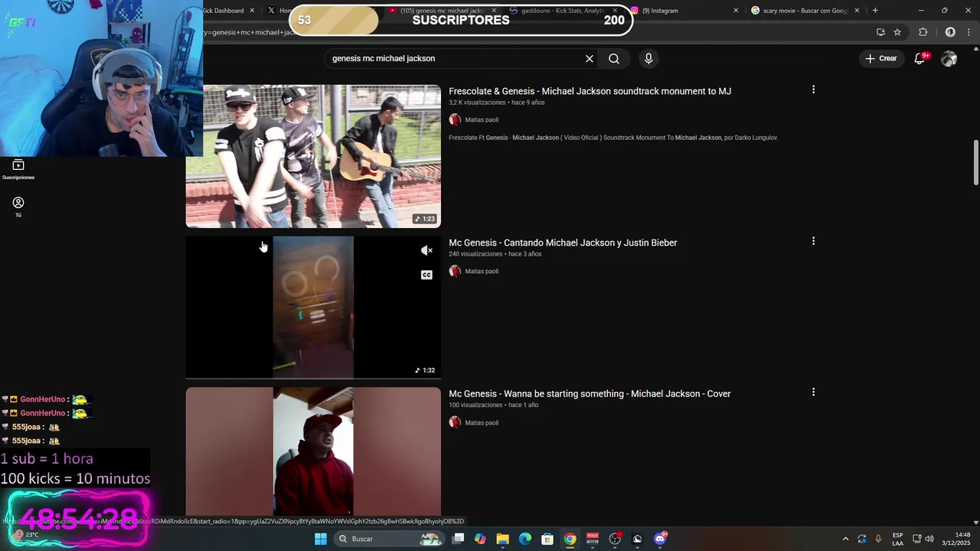Click Matias paoli avatar under Cantando video
This screenshot has height=551, width=980.
pyautogui.click(x=455, y=271)
